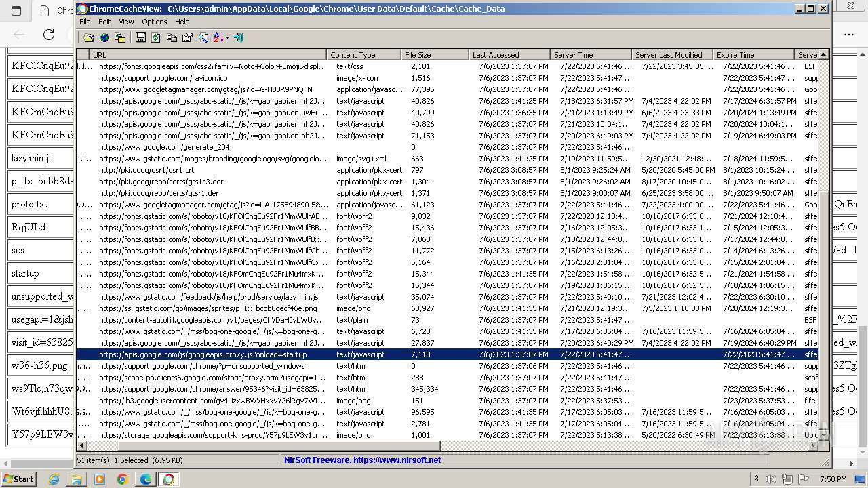The image size is (868, 488).
Task: Open the Edit menu
Action: (x=104, y=22)
